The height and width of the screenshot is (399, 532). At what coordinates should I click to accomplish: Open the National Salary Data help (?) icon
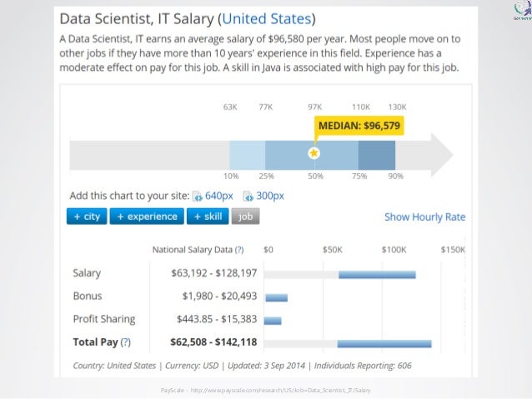tap(239, 250)
